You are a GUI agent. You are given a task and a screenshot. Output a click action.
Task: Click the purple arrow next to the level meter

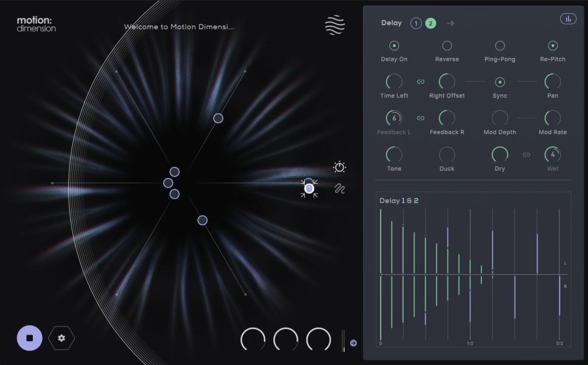(353, 343)
